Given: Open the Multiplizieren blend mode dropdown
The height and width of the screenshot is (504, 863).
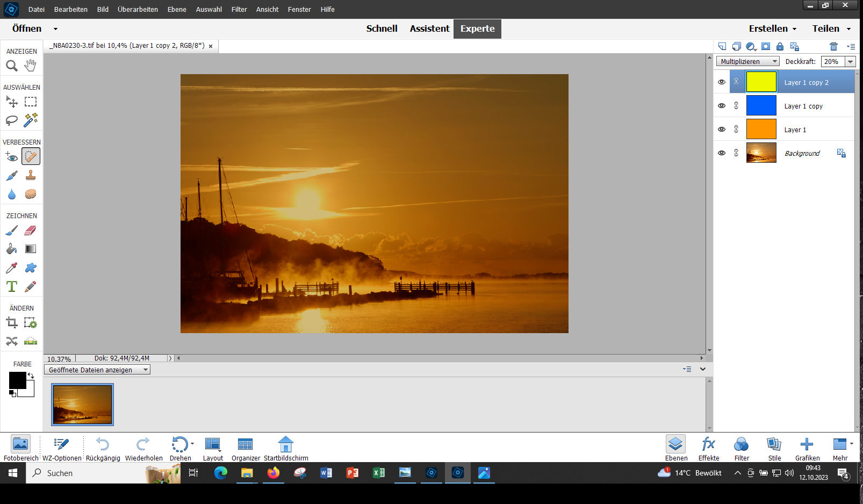Looking at the screenshot, I should tap(748, 62).
